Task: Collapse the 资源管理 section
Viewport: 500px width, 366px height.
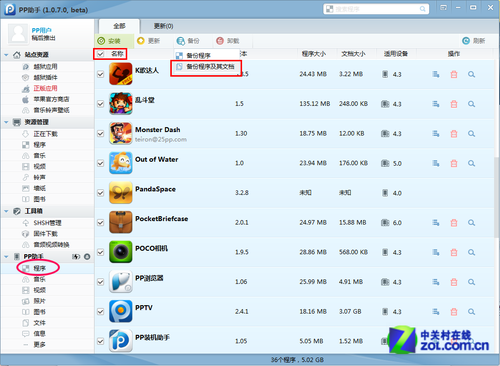Action: click(6, 122)
